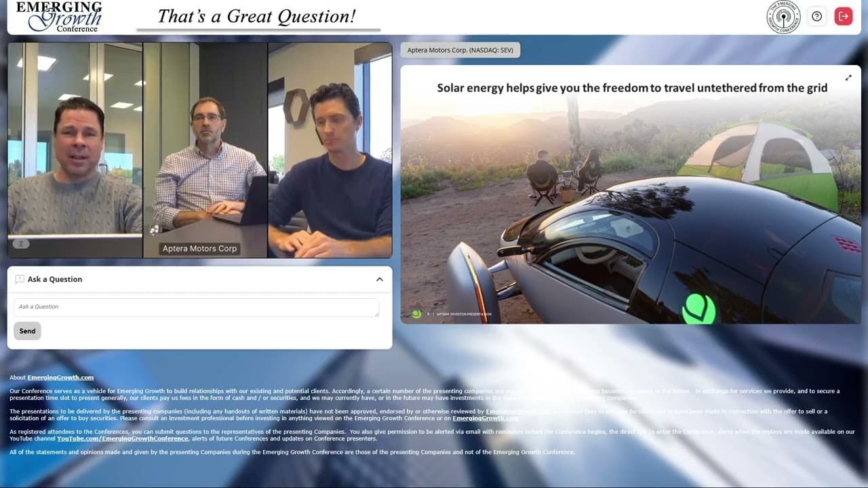
Task: Click the red logout icon
Action: [x=843, y=16]
